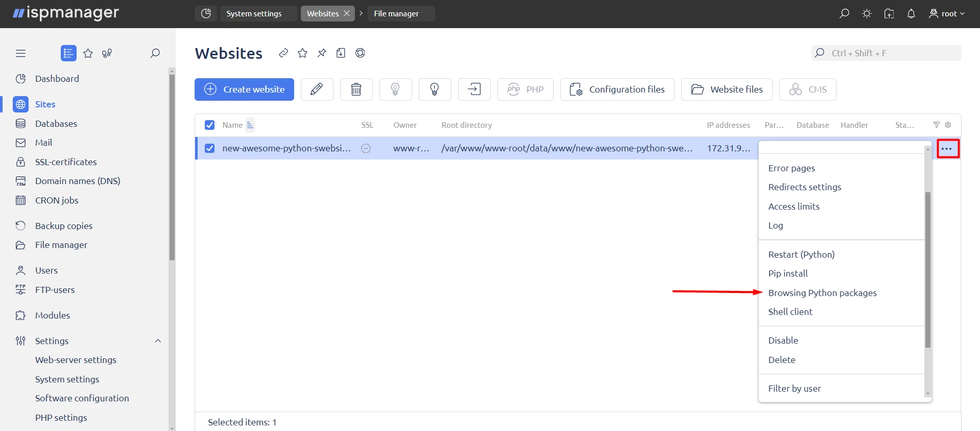Open Domain names (DNS) in sidebar
This screenshot has height=431, width=980.
[77, 181]
